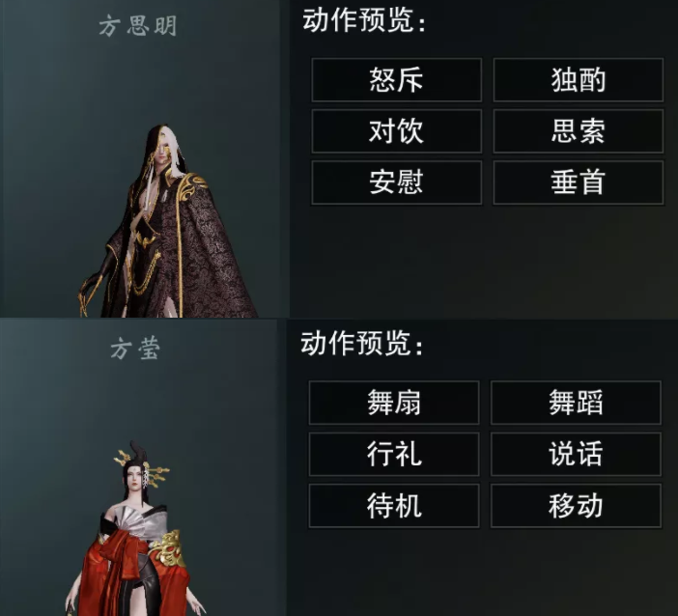Activate the 移动 move action
Image resolution: width=678 pixels, height=616 pixels.
[576, 505]
